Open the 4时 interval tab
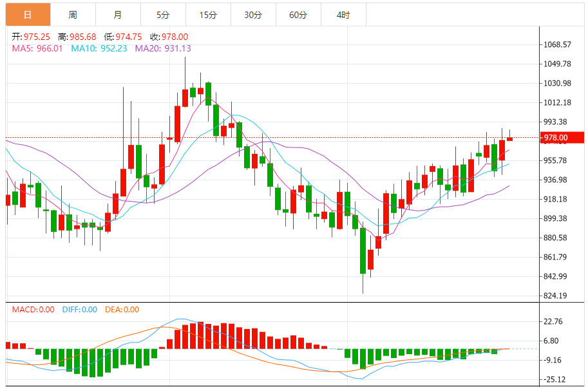 [343, 15]
